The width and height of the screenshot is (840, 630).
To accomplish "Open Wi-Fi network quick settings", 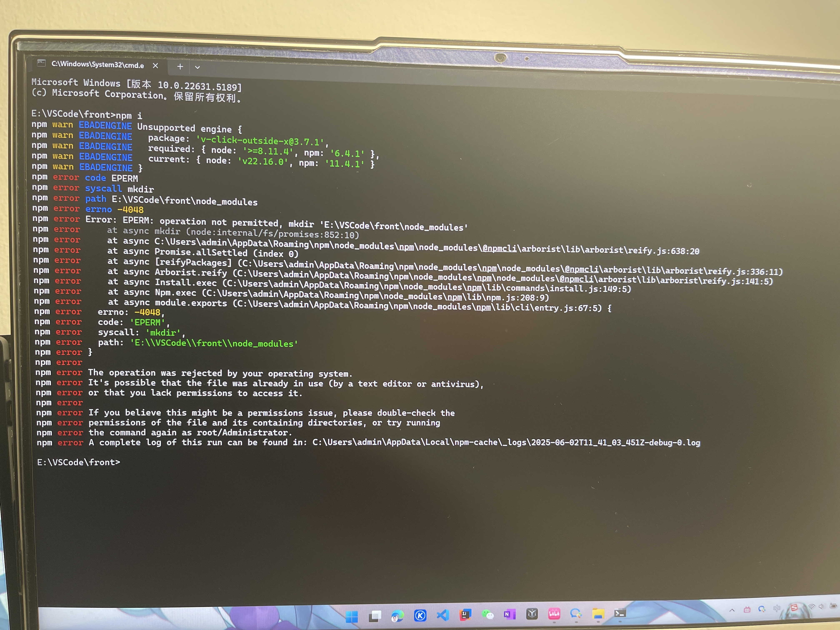I will [811, 607].
